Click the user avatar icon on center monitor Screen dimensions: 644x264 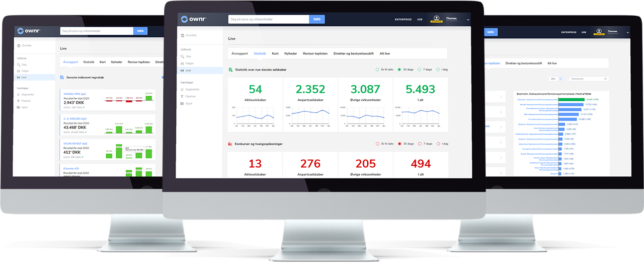(x=436, y=19)
